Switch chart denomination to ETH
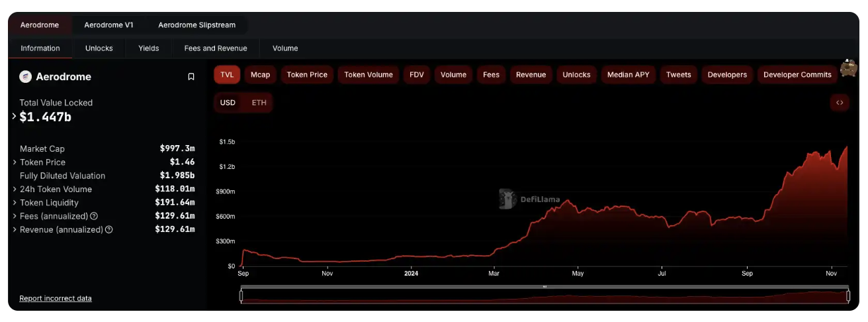 pyautogui.click(x=259, y=103)
